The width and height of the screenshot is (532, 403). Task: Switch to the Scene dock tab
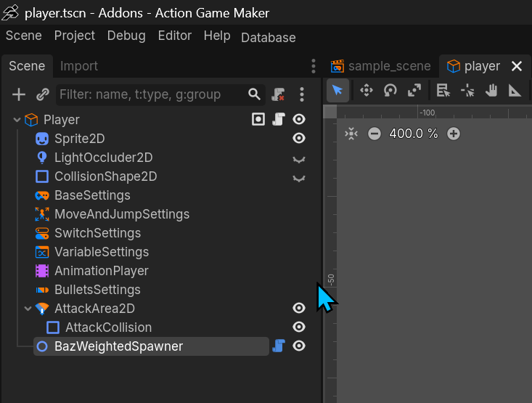pos(27,66)
